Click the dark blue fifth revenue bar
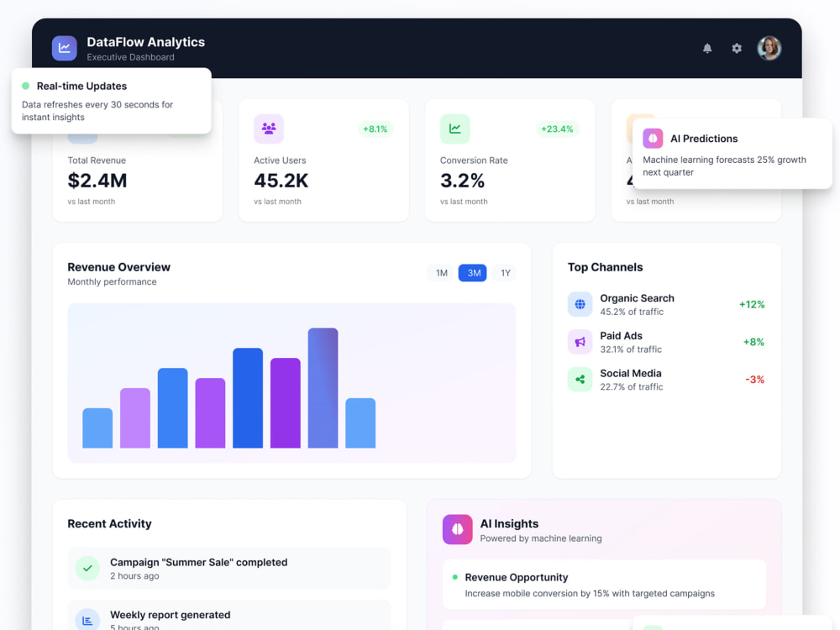The height and width of the screenshot is (630, 840). [x=248, y=398]
